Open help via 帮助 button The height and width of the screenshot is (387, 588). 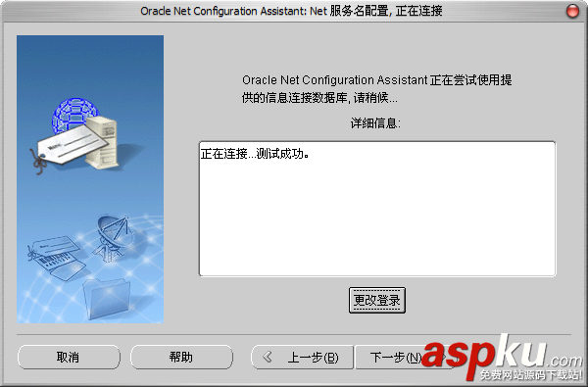click(x=181, y=357)
